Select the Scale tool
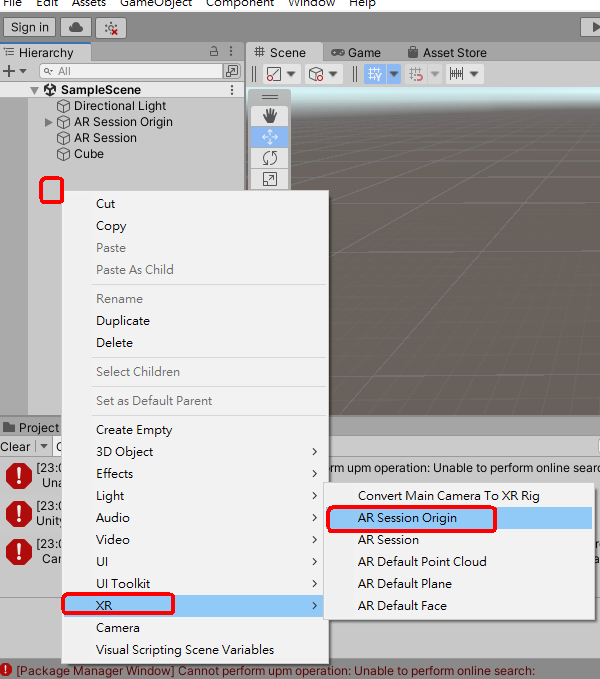Viewport: 600px width, 679px height. click(x=270, y=179)
